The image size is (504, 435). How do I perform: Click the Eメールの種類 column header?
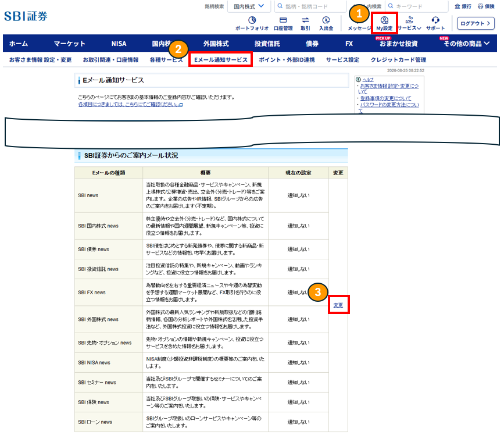coord(109,173)
